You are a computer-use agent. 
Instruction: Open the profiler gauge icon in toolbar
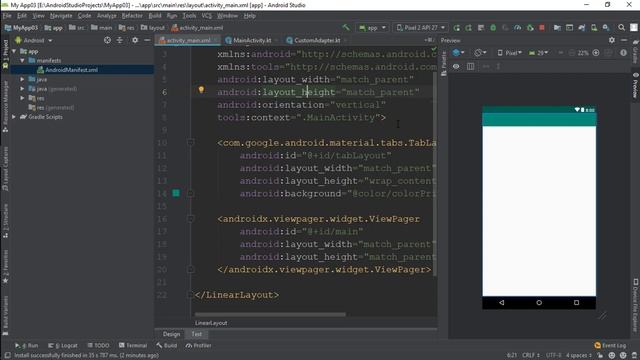[x=518, y=28]
